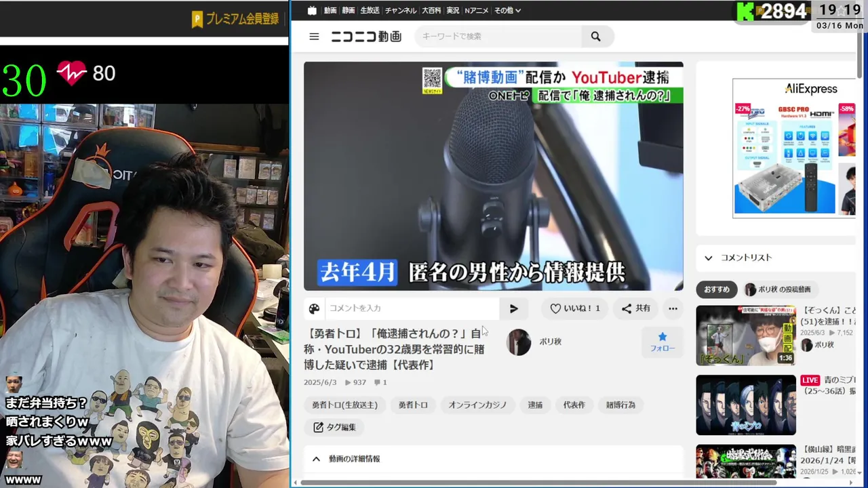
Task: Expand the その他 dropdown menu
Action: point(507,10)
